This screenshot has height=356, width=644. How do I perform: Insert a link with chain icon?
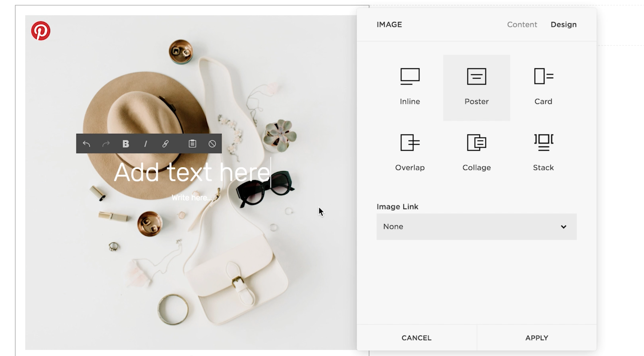click(x=165, y=144)
